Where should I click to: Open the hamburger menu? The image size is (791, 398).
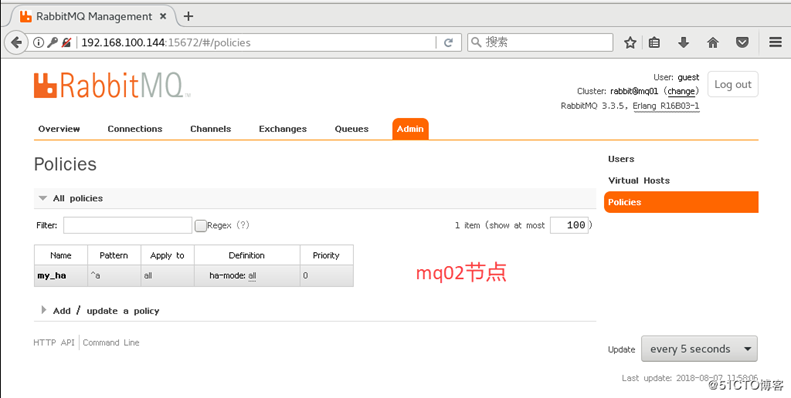click(775, 42)
